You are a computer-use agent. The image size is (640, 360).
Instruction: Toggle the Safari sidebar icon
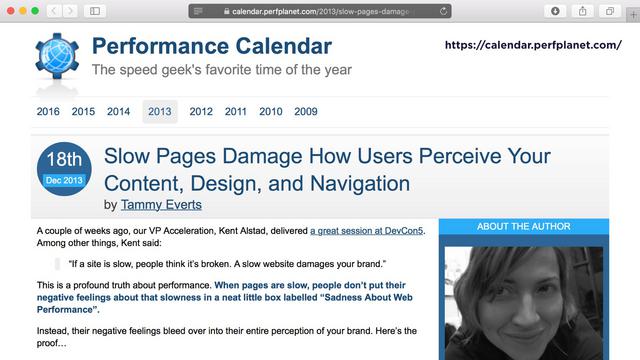(95, 11)
